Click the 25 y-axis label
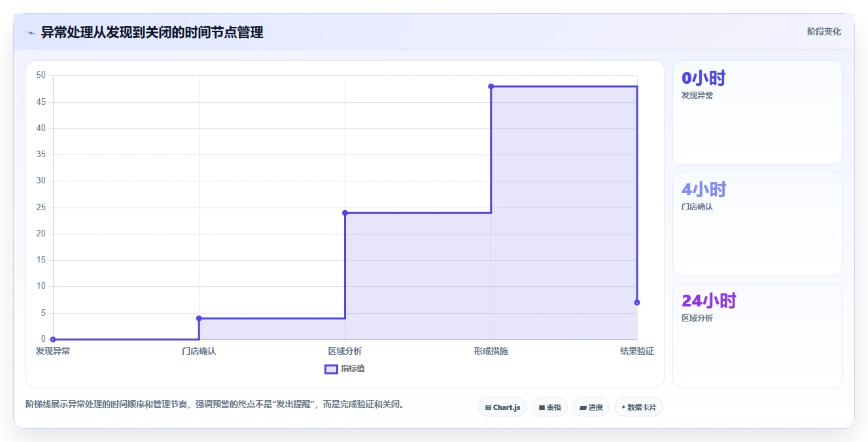868x442 pixels. (x=41, y=208)
